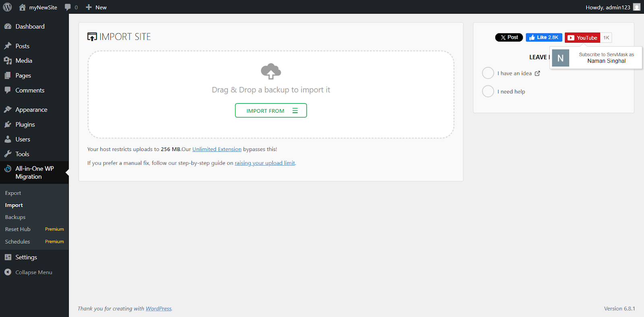Select the "I have an idea" radio button
Image resolution: width=644 pixels, height=317 pixels.
(x=488, y=73)
